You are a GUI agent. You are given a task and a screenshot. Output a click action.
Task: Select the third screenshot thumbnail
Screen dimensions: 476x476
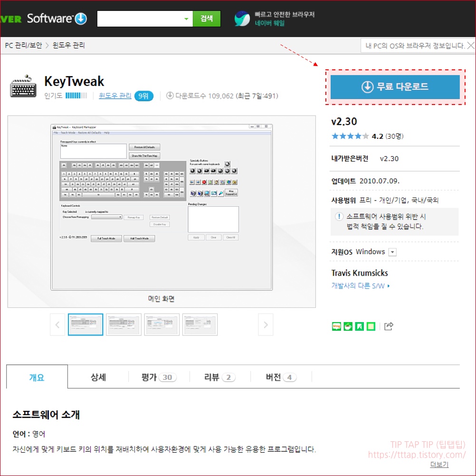click(162, 324)
